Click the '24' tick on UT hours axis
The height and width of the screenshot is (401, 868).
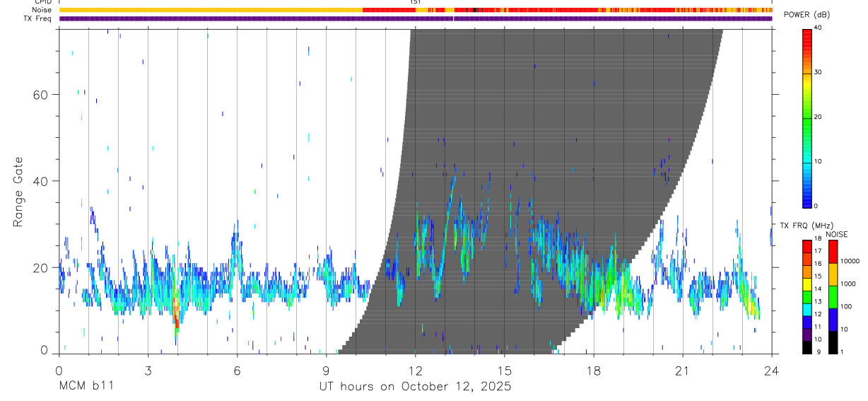point(772,371)
